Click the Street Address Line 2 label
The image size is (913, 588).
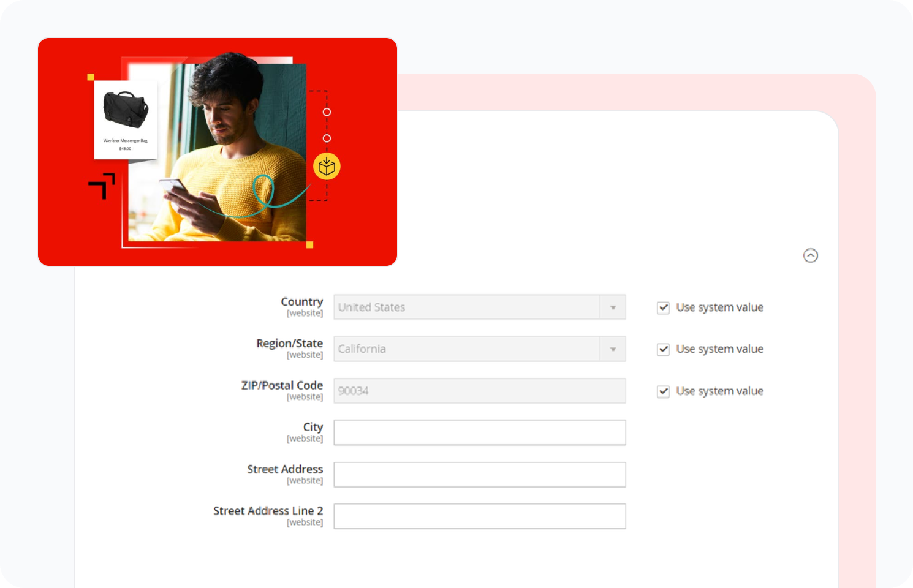pos(268,511)
